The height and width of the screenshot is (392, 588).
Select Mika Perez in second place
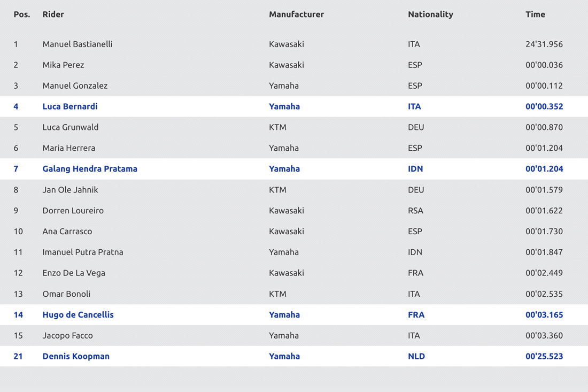point(63,65)
